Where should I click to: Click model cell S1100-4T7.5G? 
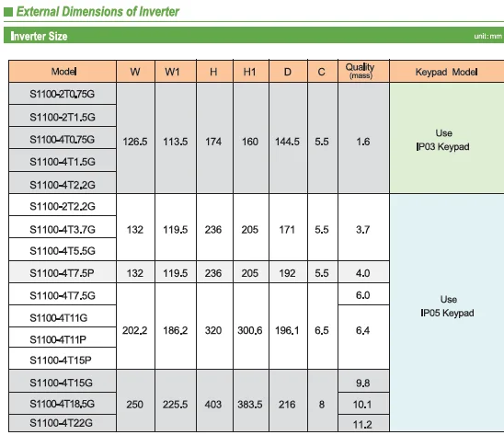pyautogui.click(x=63, y=295)
